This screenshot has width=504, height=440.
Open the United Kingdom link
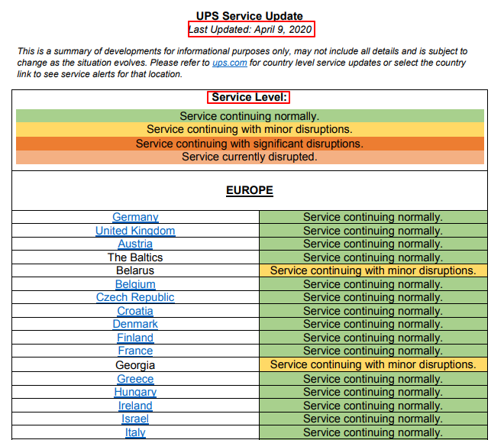coord(135,231)
